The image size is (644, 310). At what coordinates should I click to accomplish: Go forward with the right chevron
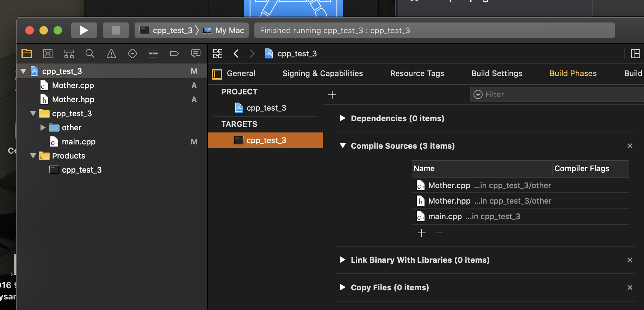tap(252, 54)
